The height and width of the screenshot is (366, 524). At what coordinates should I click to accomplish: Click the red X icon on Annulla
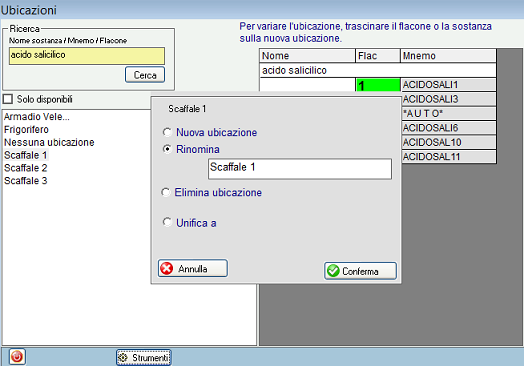pyautogui.click(x=166, y=268)
